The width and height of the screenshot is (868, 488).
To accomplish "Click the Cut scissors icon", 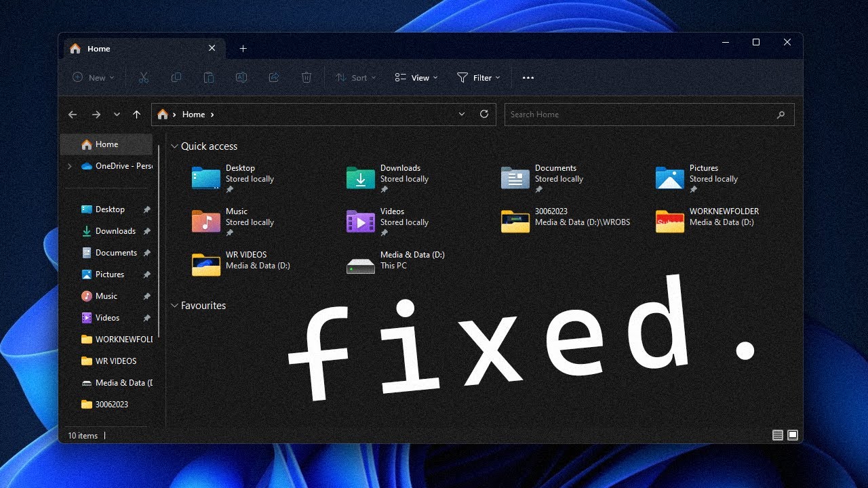I will click(x=144, y=78).
